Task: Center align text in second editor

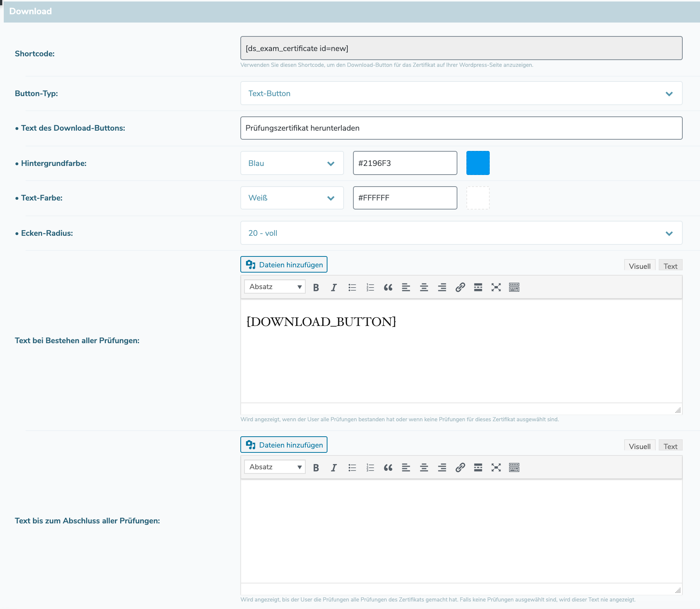Action: point(424,467)
